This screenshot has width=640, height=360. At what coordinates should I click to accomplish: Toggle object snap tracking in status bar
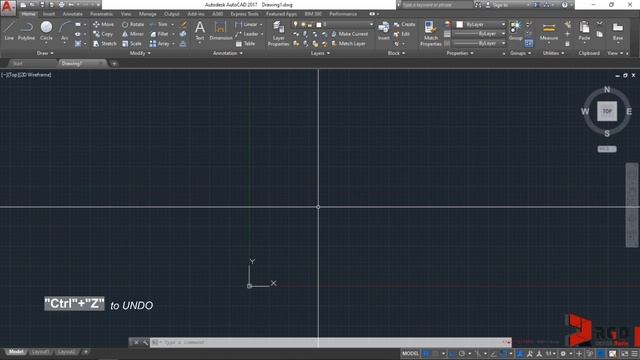tap(493, 353)
